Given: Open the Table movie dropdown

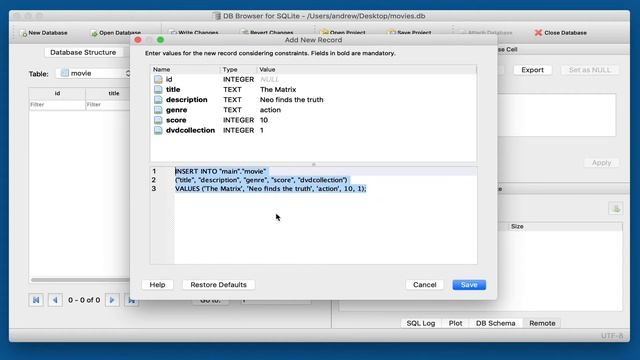Looking at the screenshot, I should [93, 73].
